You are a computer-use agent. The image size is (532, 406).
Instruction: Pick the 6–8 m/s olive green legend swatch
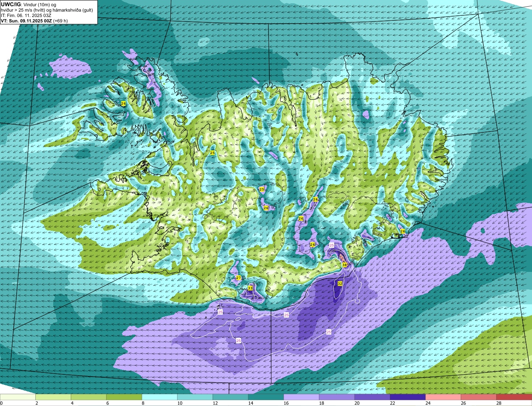pyautogui.click(x=124, y=397)
